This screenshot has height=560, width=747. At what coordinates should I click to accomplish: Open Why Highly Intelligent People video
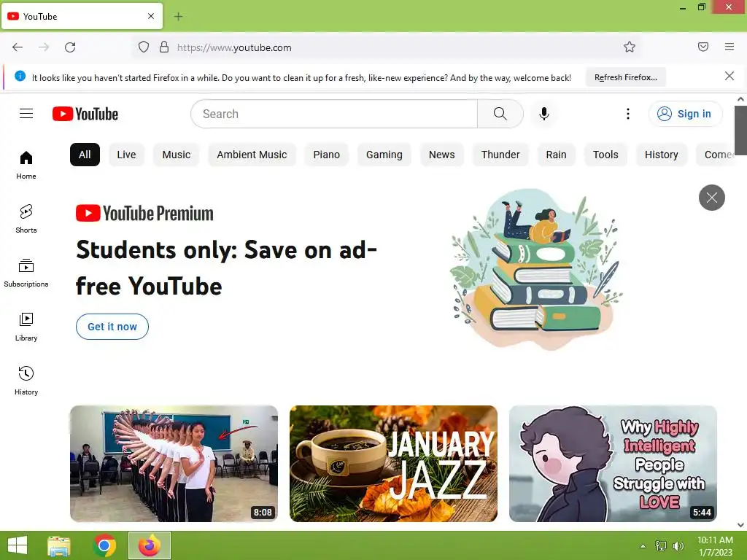click(613, 464)
